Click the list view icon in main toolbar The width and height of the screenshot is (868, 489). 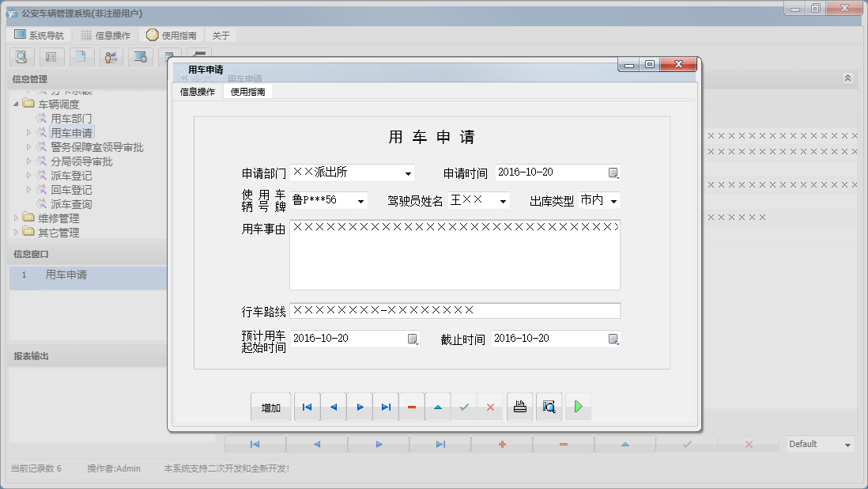coord(51,57)
